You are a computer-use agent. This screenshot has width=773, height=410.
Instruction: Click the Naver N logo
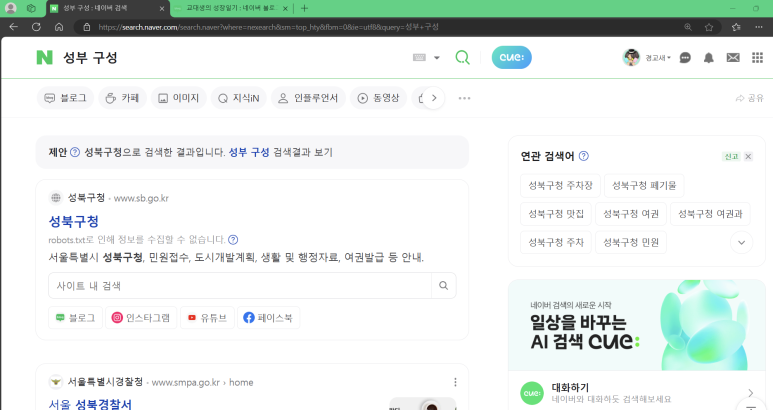click(44, 58)
